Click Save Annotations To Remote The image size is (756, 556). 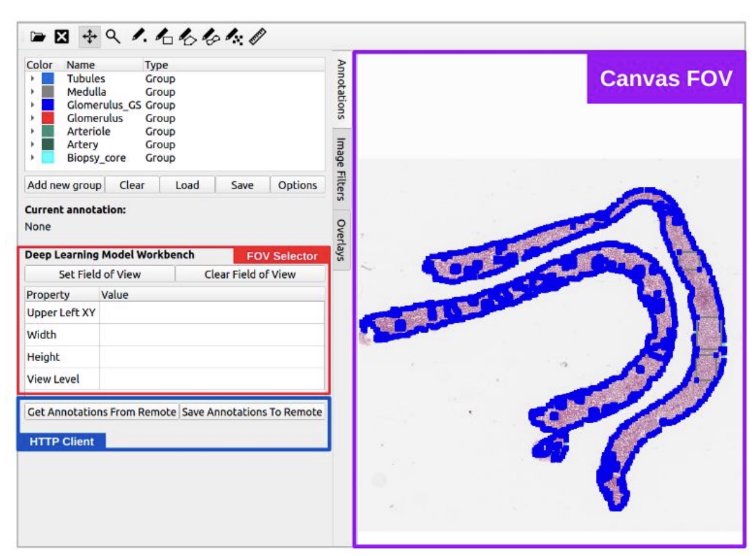(x=252, y=412)
